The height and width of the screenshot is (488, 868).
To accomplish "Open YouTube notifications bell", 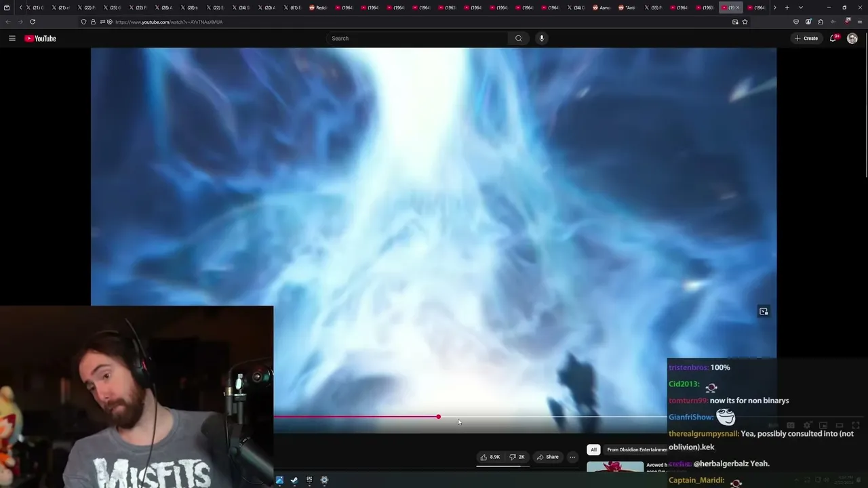I will coord(833,39).
